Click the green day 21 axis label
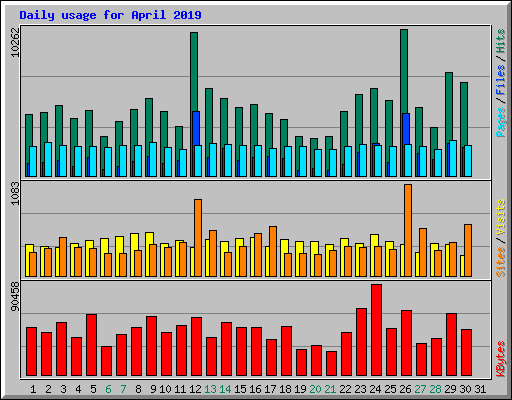Viewport: 512px width, 400px height. (330, 389)
